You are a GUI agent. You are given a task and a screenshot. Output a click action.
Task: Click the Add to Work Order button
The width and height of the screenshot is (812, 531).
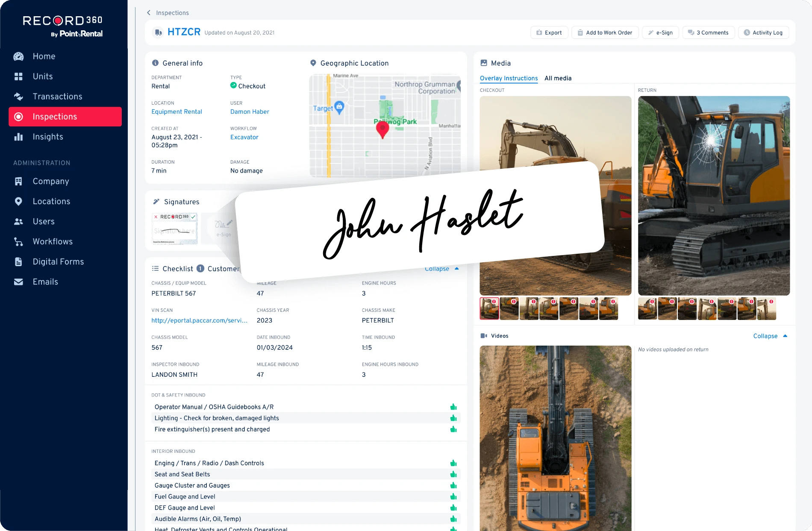point(605,32)
